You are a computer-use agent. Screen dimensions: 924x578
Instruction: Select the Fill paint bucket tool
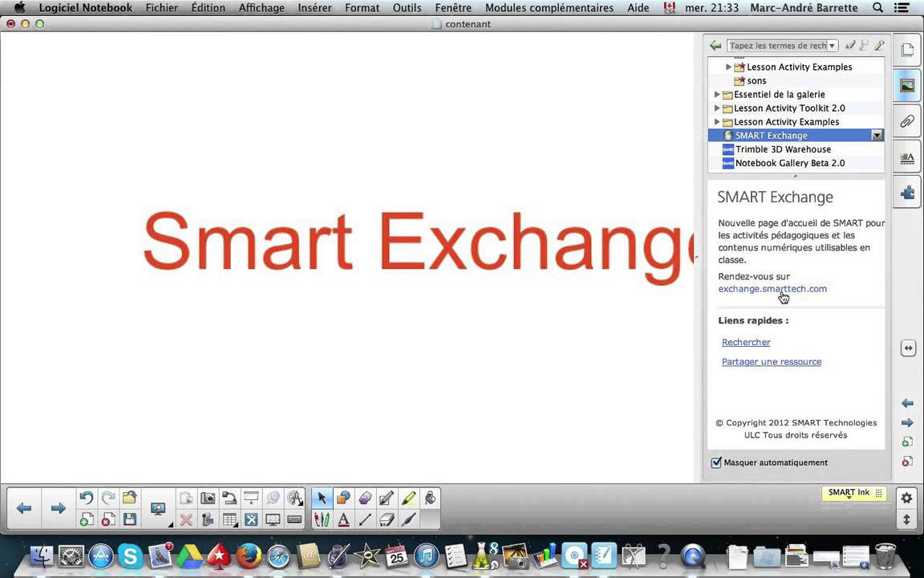pyautogui.click(x=430, y=498)
